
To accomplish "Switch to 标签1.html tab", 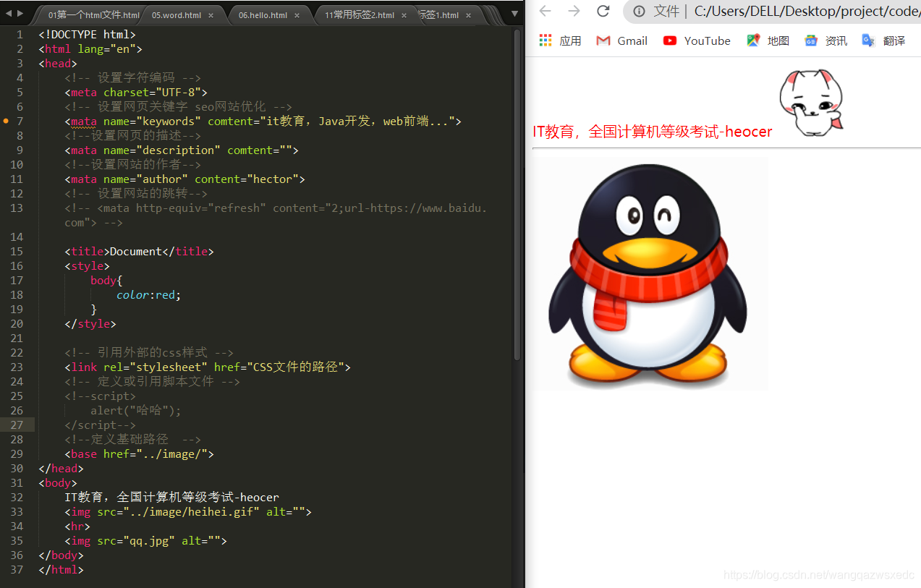I will (x=438, y=15).
